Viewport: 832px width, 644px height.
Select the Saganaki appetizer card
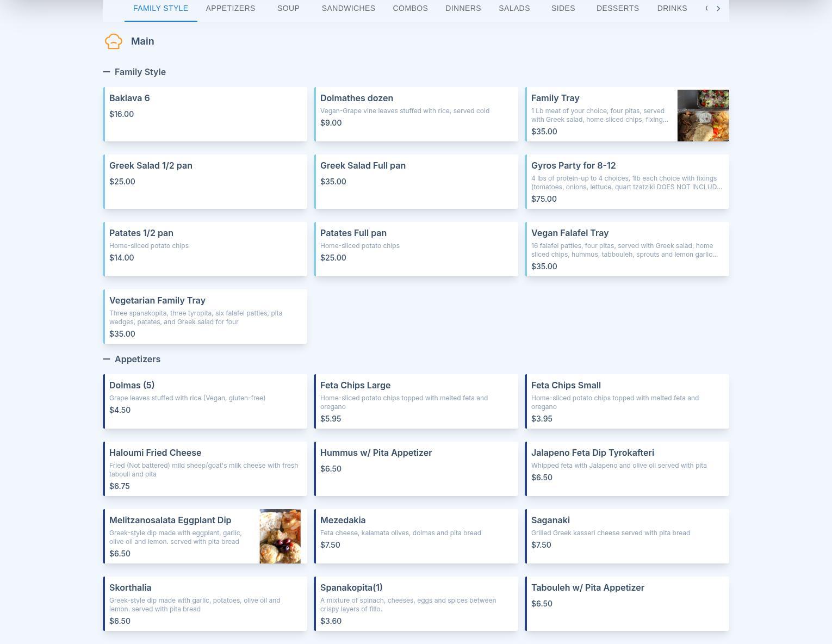[x=626, y=536]
